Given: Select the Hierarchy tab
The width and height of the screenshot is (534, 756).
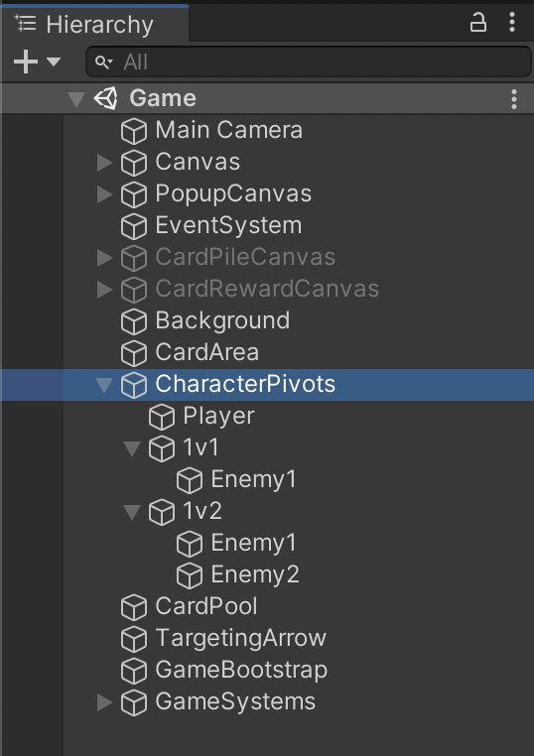Looking at the screenshot, I should tap(94, 24).
